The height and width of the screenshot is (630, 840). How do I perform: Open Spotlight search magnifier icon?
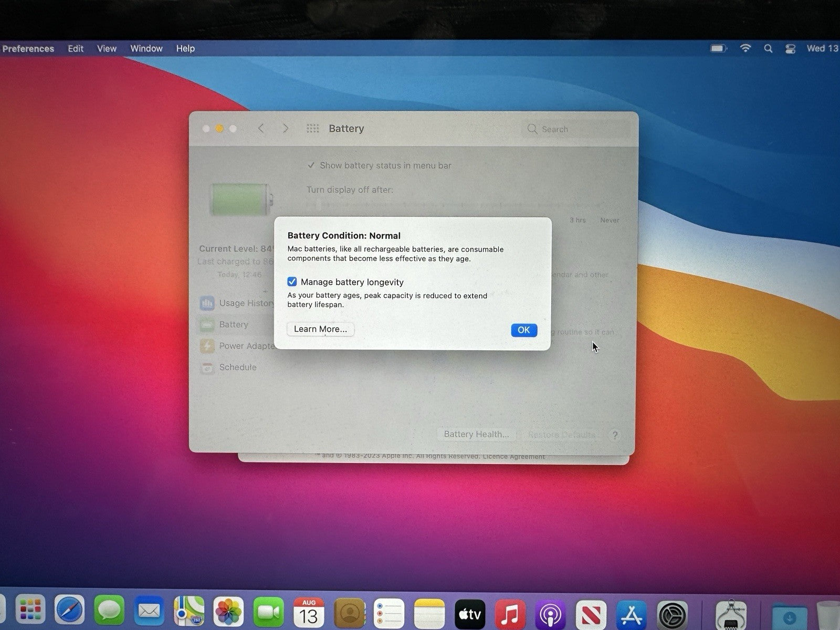tap(768, 48)
